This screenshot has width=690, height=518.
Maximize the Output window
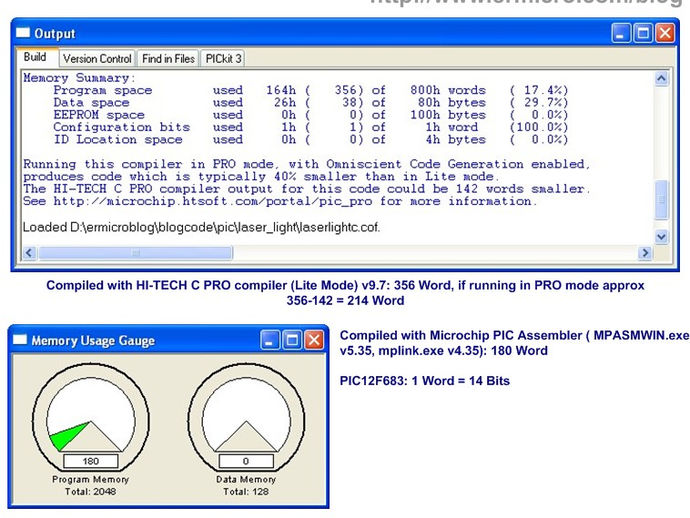(x=643, y=33)
